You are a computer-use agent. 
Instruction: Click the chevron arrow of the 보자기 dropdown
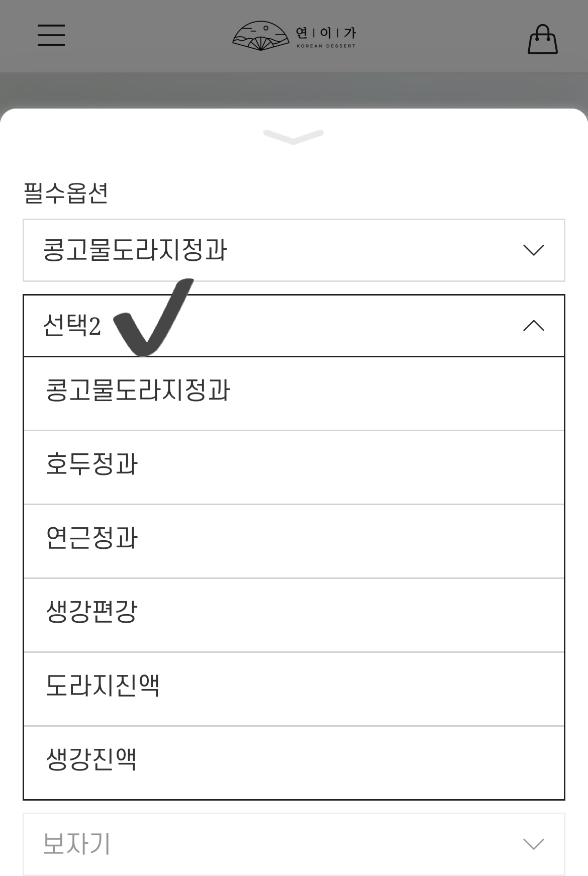[533, 844]
